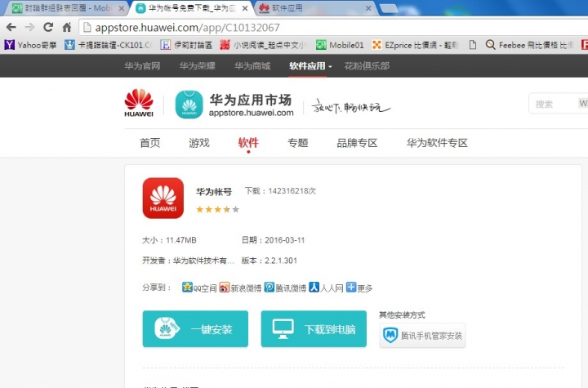The image size is (588, 388).
Task: Switch to the Mobile01 discussion tab
Action: 64,8
